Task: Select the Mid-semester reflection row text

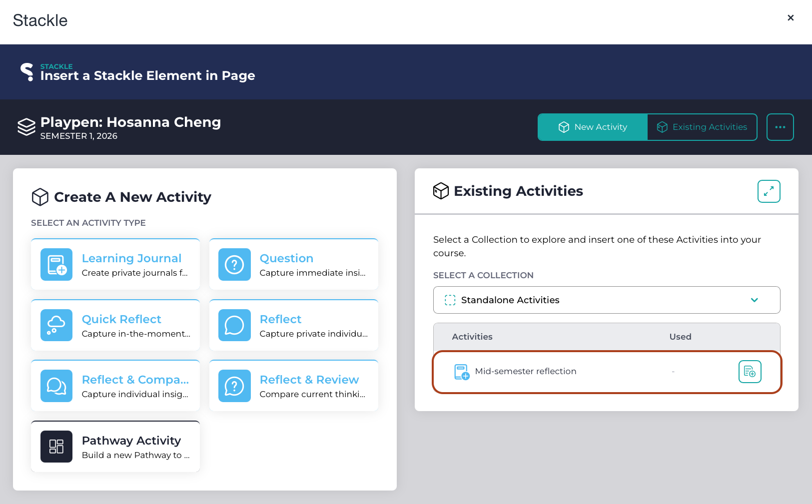Action: [526, 371]
